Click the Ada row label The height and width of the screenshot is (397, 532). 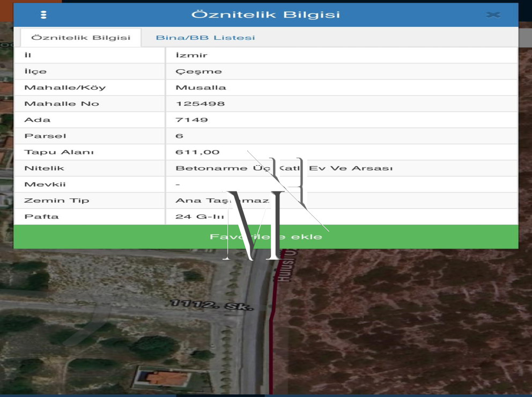(37, 120)
